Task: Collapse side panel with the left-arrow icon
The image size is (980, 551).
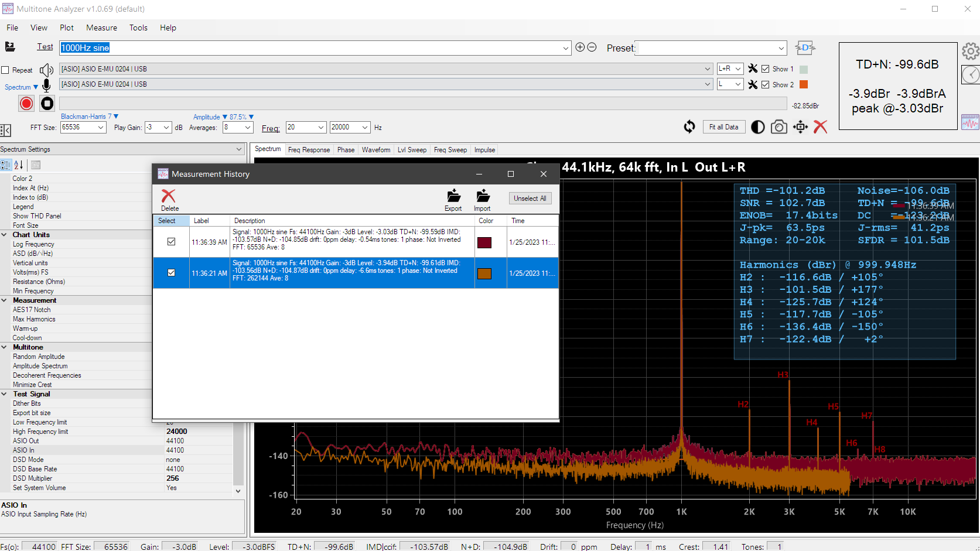Action: (x=5, y=131)
